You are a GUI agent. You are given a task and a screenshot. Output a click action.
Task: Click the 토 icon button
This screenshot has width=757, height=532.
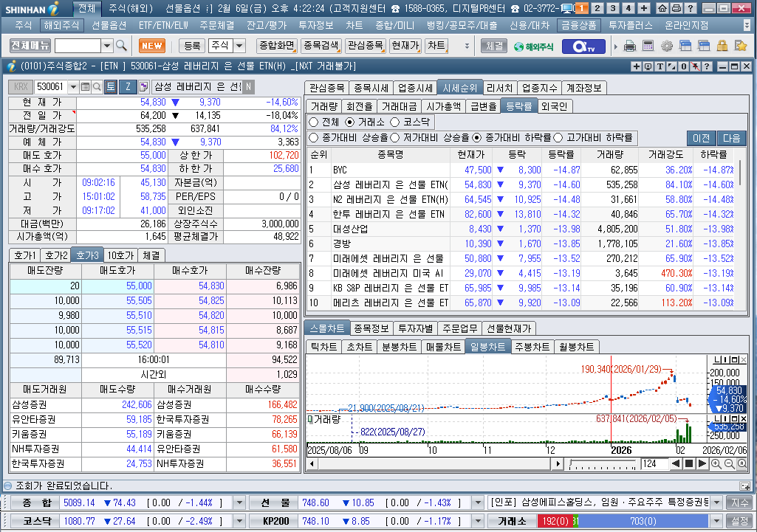(111, 87)
